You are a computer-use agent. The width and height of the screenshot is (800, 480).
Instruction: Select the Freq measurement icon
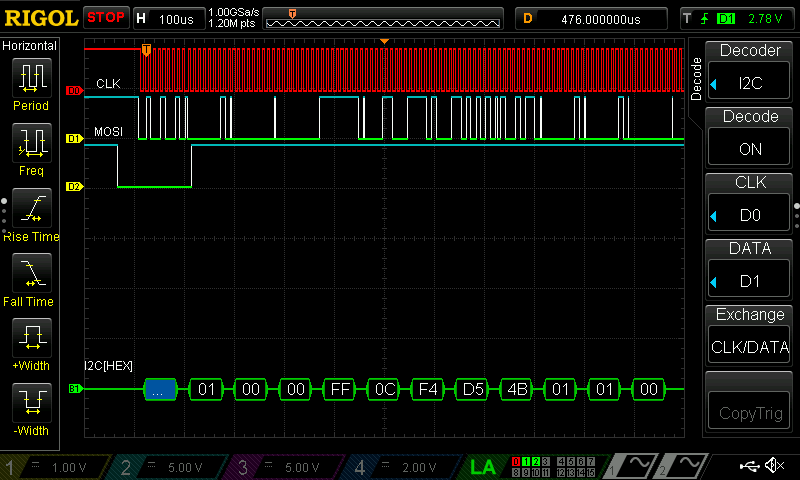click(x=32, y=142)
